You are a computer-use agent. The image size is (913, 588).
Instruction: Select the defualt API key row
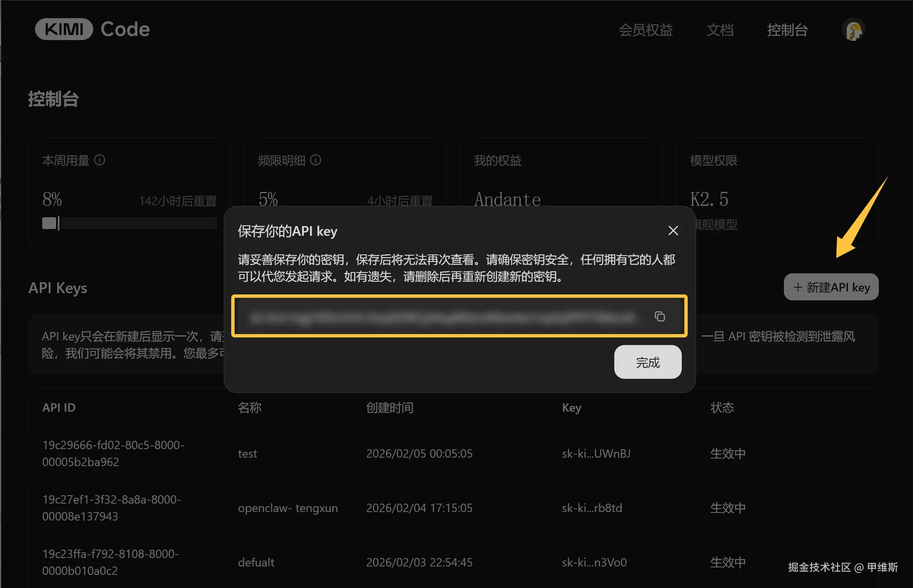256,563
